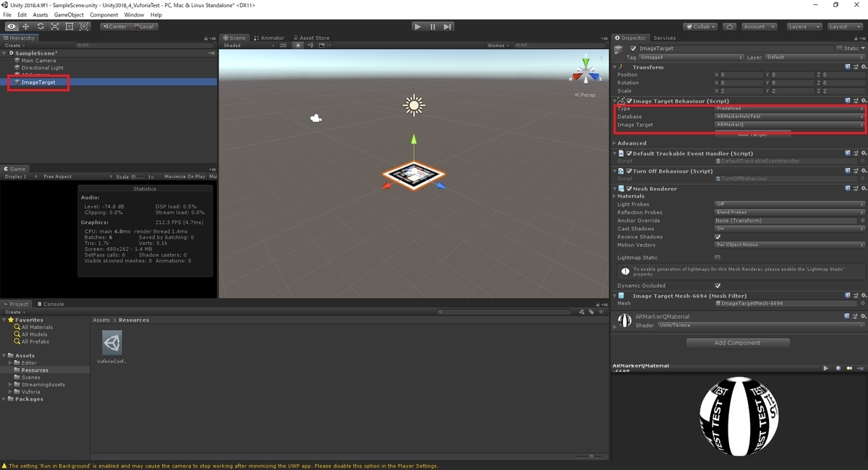
Task: Toggle Lightmap Static checkbox
Action: pyautogui.click(x=718, y=257)
